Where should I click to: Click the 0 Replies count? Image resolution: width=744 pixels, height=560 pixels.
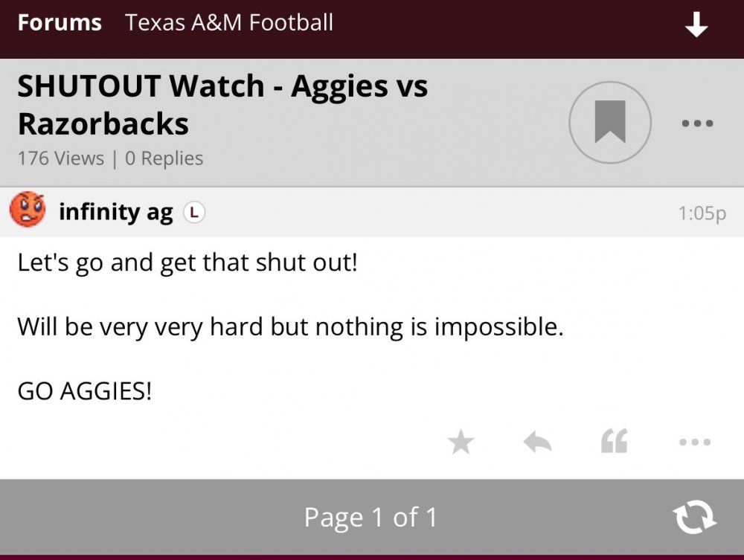coord(164,158)
